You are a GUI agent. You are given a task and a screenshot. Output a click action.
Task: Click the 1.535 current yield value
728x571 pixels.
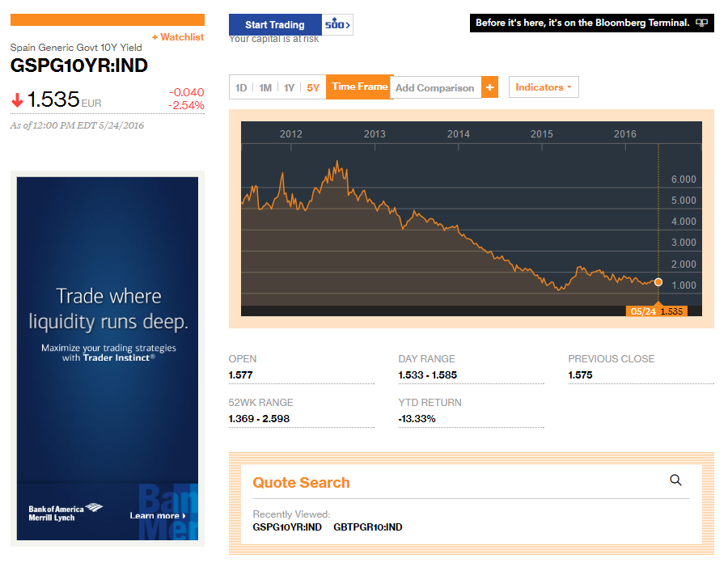tap(53, 99)
